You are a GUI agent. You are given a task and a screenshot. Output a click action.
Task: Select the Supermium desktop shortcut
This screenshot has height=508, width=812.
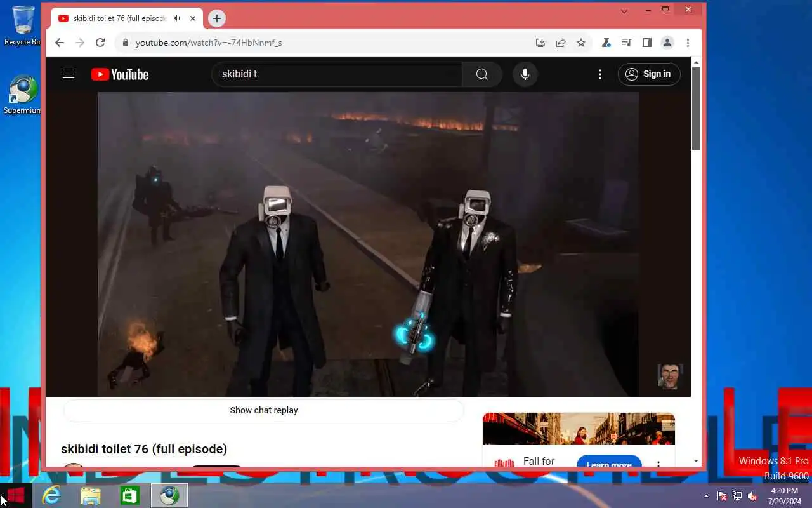(x=23, y=95)
